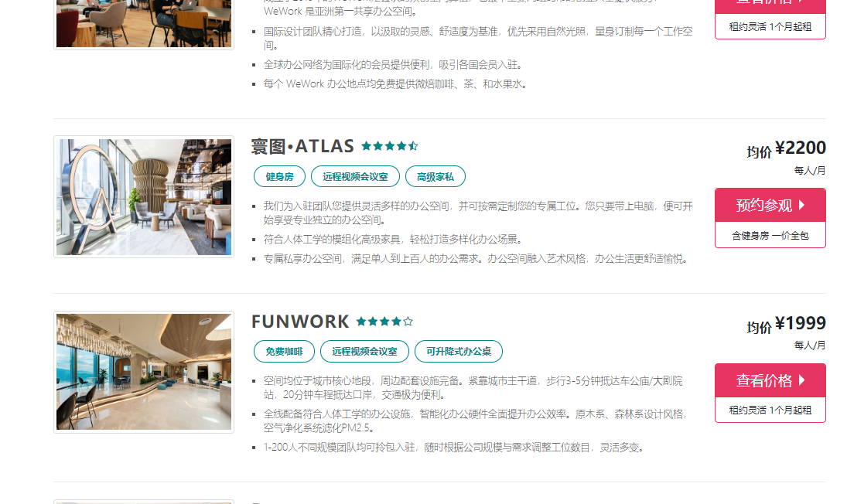Select the 免费咖啡 tag
847x504 pixels.
point(284,351)
